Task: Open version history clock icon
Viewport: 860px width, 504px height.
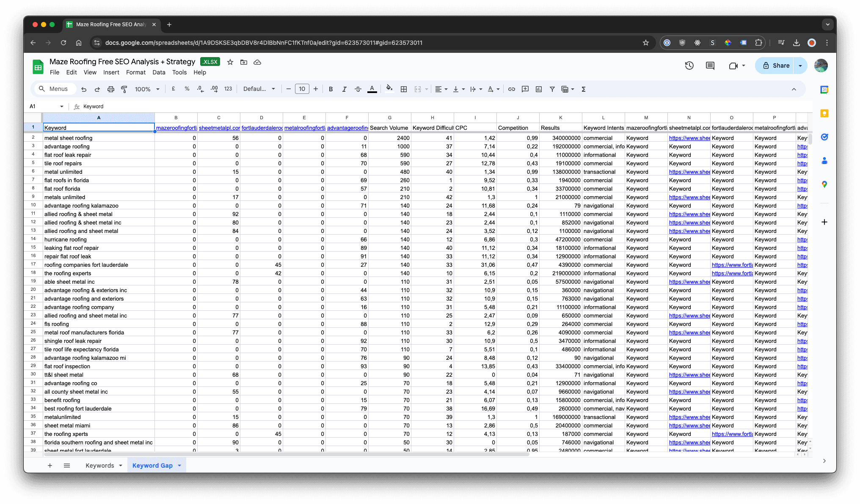Action: [689, 66]
